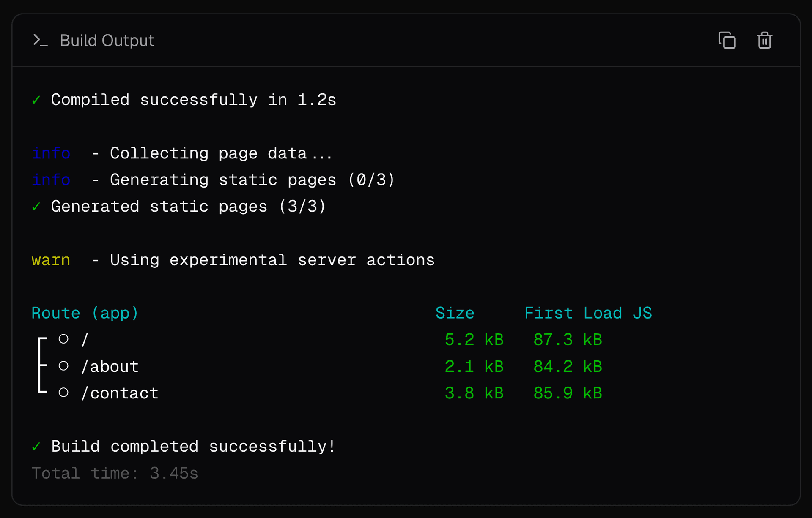Click the copy output icon
The width and height of the screenshot is (812, 518).
coord(727,41)
